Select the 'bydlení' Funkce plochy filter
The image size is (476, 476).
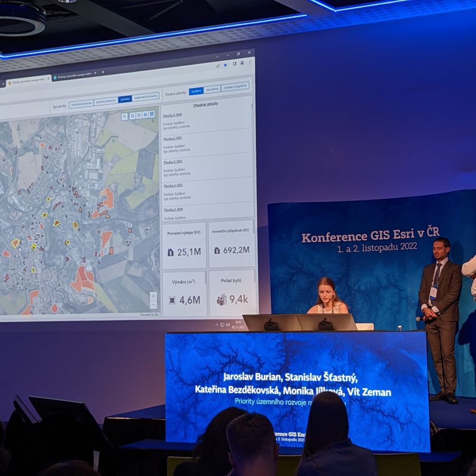point(196,91)
